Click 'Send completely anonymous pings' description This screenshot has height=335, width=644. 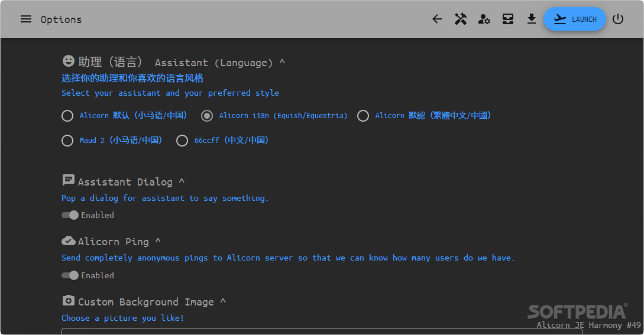[x=288, y=258]
